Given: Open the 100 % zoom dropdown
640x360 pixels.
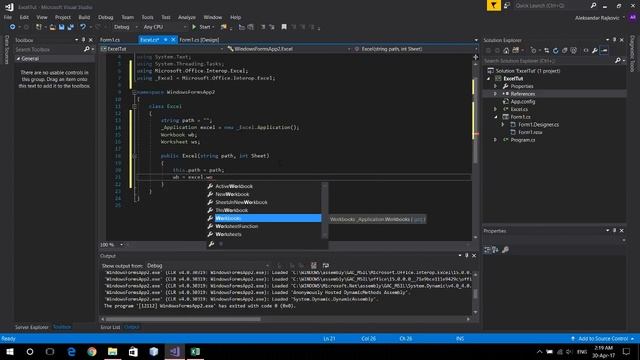Looking at the screenshot, I should pos(112,245).
